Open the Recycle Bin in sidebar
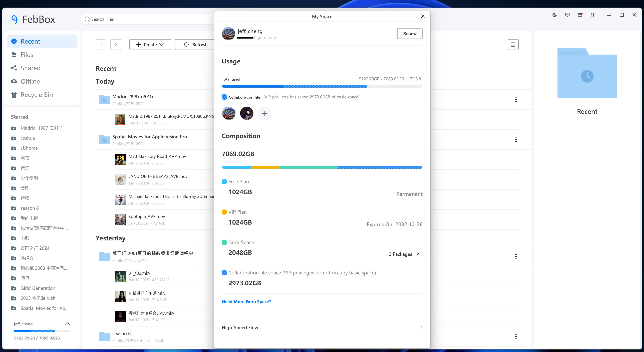644x352 pixels. tap(37, 95)
